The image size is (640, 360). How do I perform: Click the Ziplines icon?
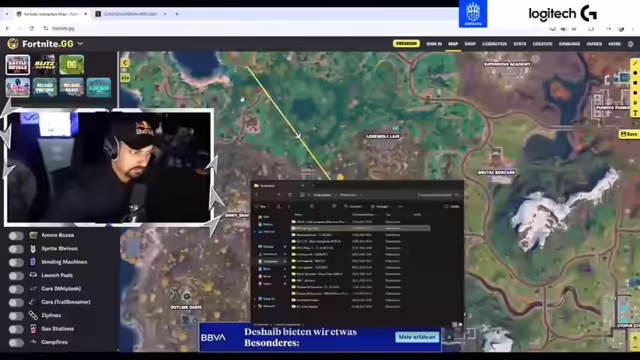[33, 315]
